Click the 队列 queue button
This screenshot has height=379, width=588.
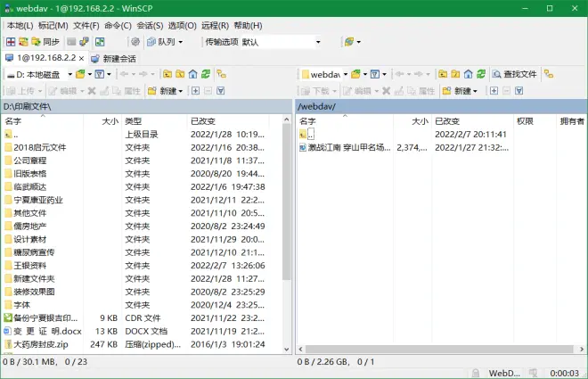pyautogui.click(x=161, y=42)
